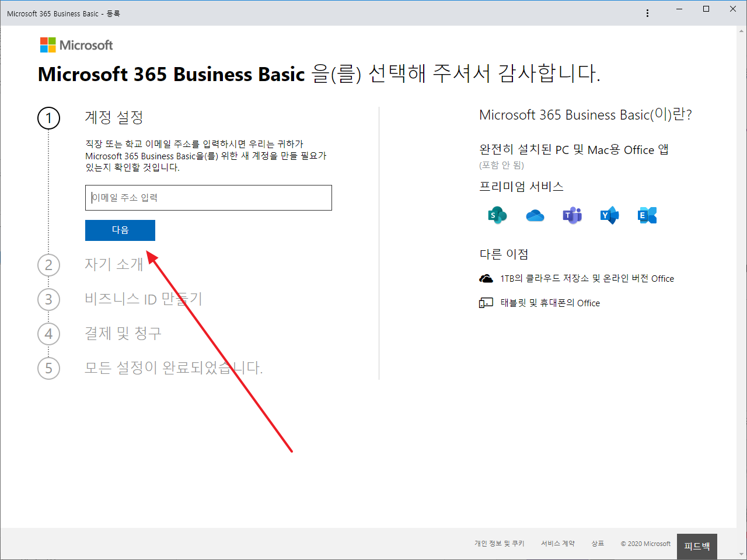Click the OneDrive cloud icon
Image resolution: width=747 pixels, height=560 pixels.
click(x=535, y=216)
